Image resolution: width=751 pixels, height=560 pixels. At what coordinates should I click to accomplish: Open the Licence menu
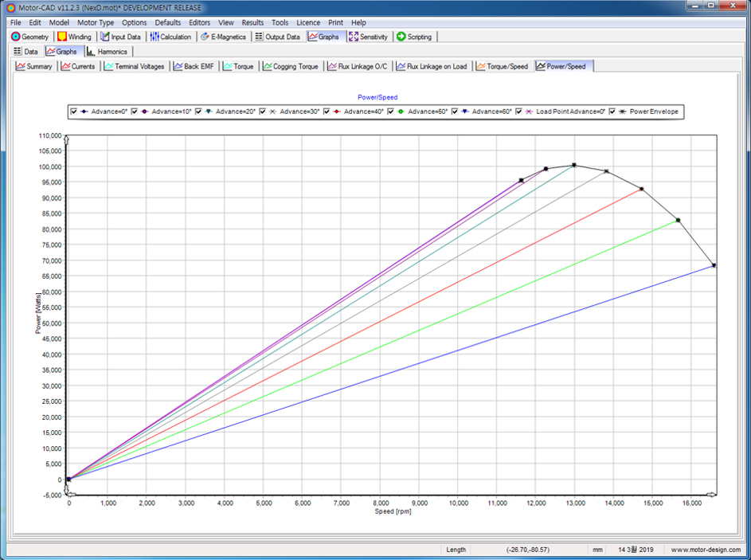(x=308, y=22)
